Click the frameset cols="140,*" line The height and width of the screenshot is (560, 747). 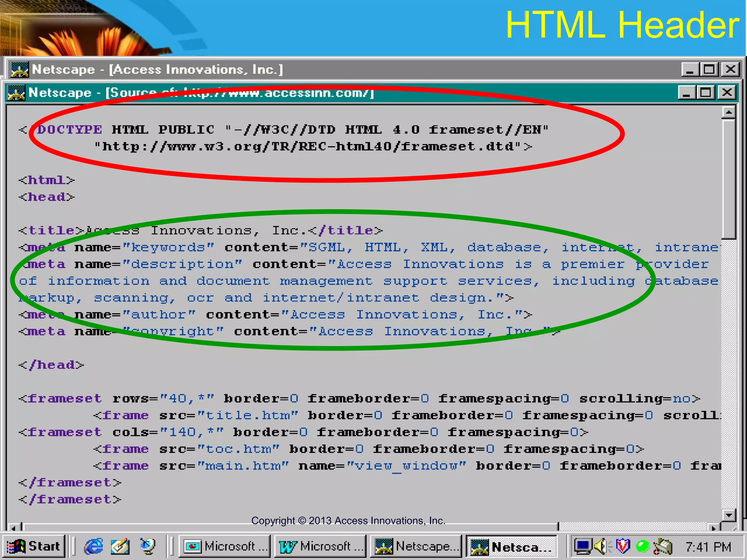(303, 432)
